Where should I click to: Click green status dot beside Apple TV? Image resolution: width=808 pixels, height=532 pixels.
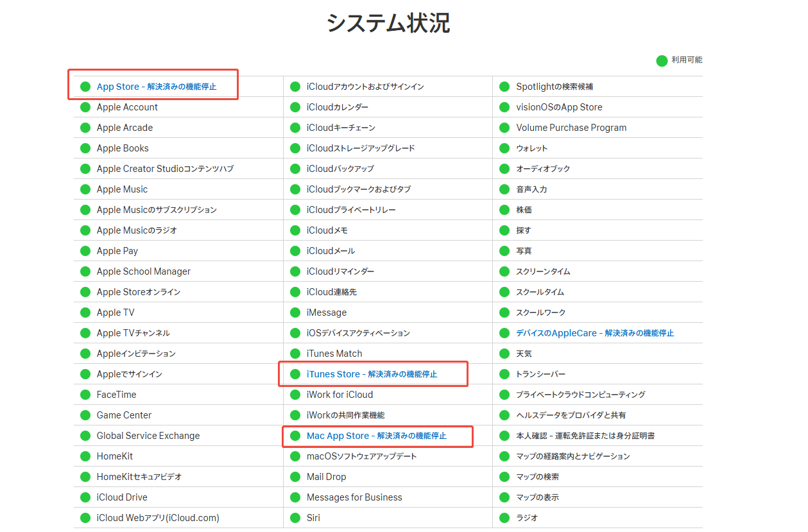click(85, 313)
